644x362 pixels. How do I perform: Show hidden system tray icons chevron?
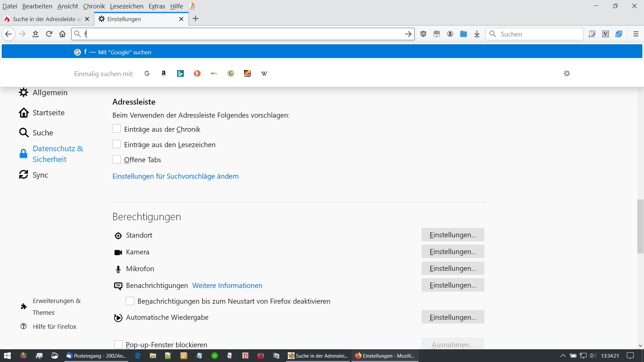click(x=563, y=356)
